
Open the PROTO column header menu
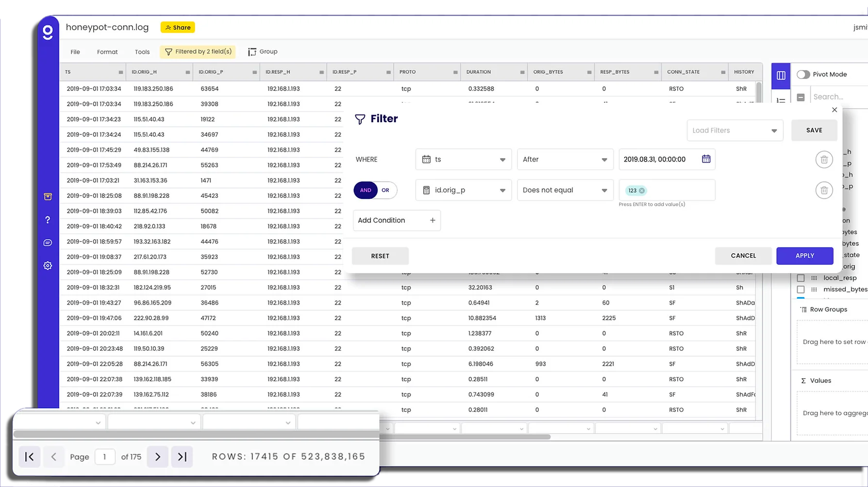[x=455, y=72]
